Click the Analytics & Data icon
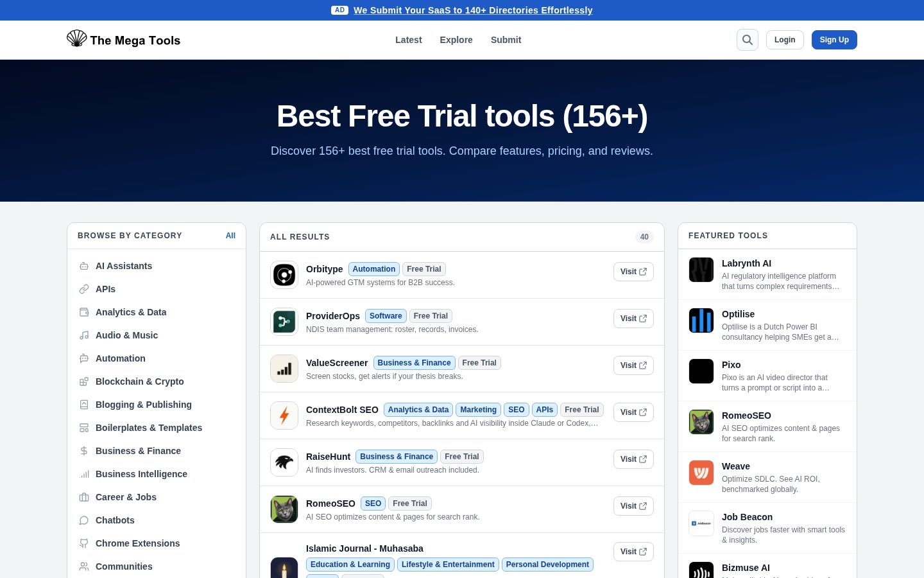924x578 pixels. pos(84,312)
